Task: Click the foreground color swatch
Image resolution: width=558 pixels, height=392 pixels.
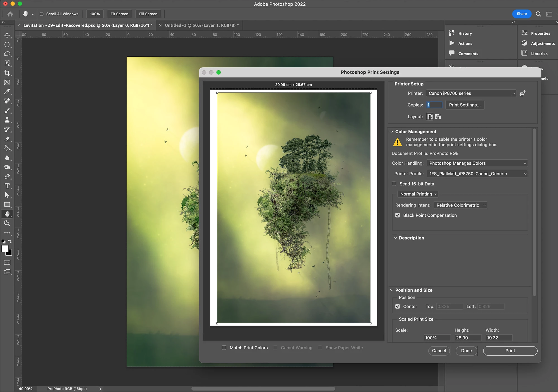Action: [5, 249]
